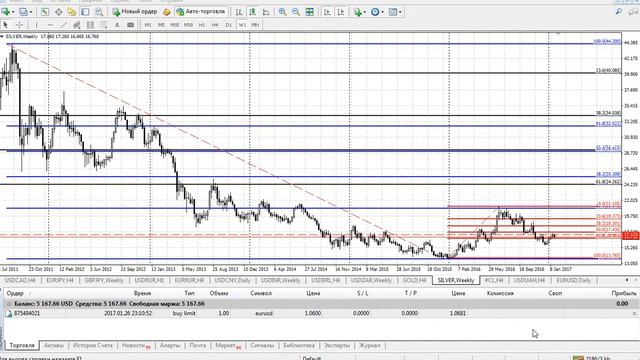Image resolution: width=640 pixels, height=360 pixels.
Task: Toggle chart auto-scroll
Action: tap(327, 12)
